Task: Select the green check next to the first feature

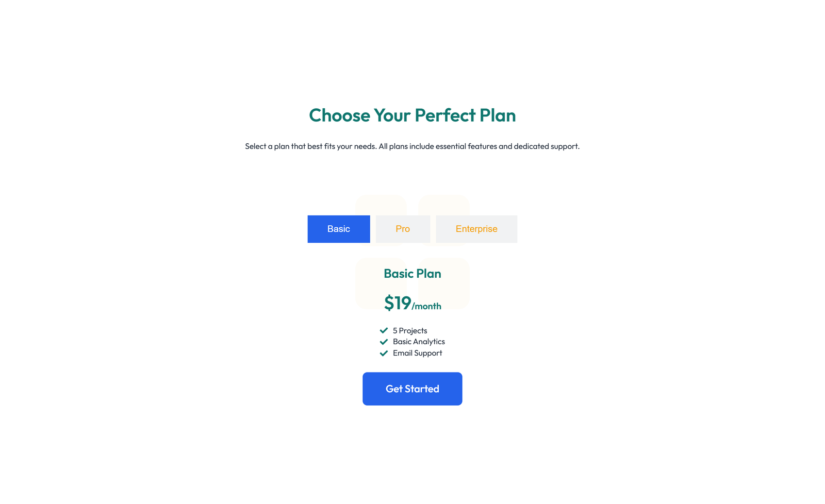Action: 384,330
